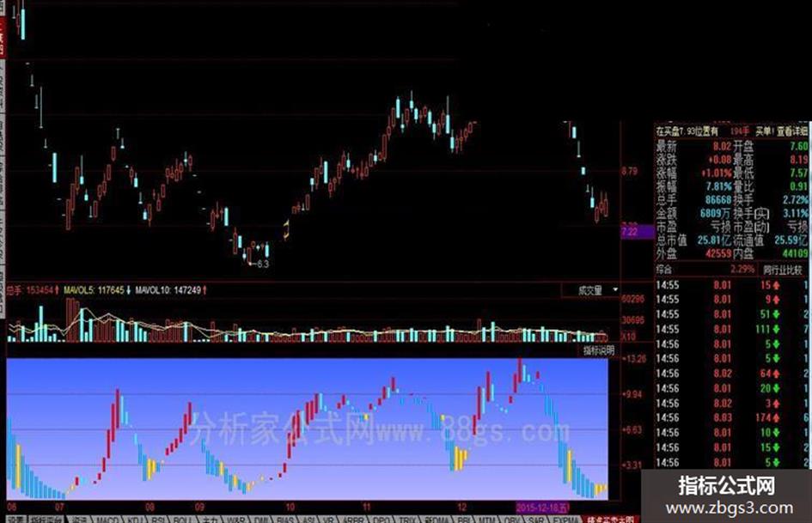812x523 pixels.
Task: Click the 6.3 low price label
Action: (x=263, y=265)
